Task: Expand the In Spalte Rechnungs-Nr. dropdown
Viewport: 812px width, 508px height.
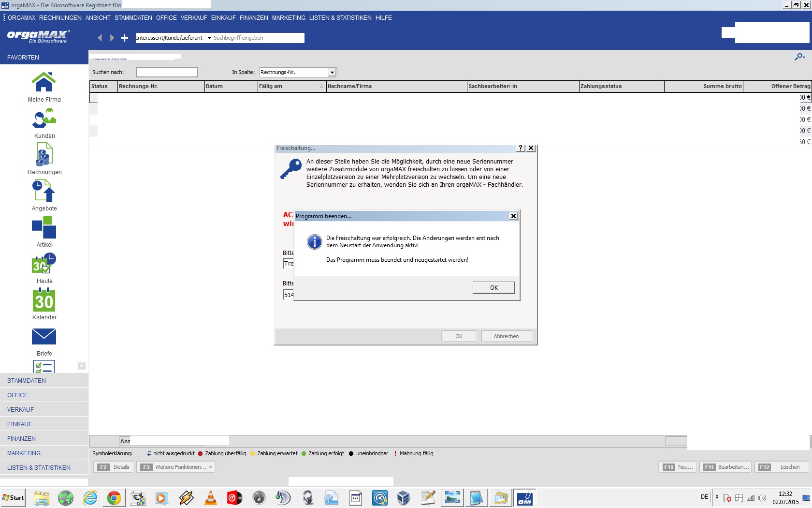Action: point(332,72)
